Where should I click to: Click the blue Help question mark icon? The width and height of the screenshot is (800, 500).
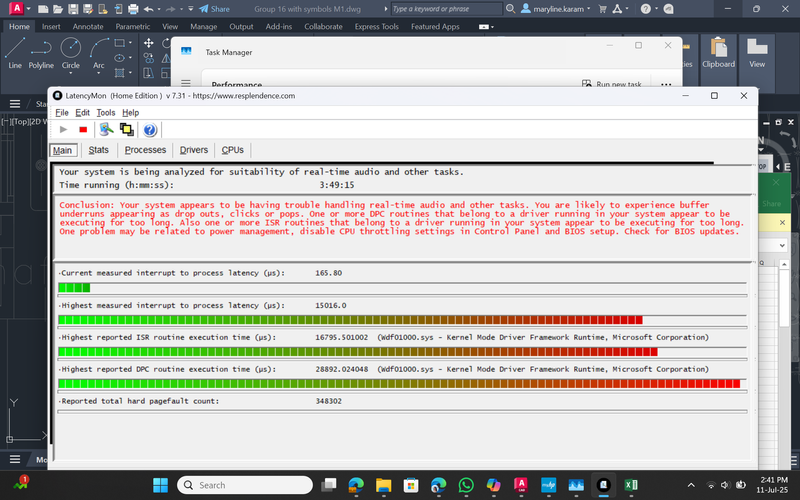150,130
